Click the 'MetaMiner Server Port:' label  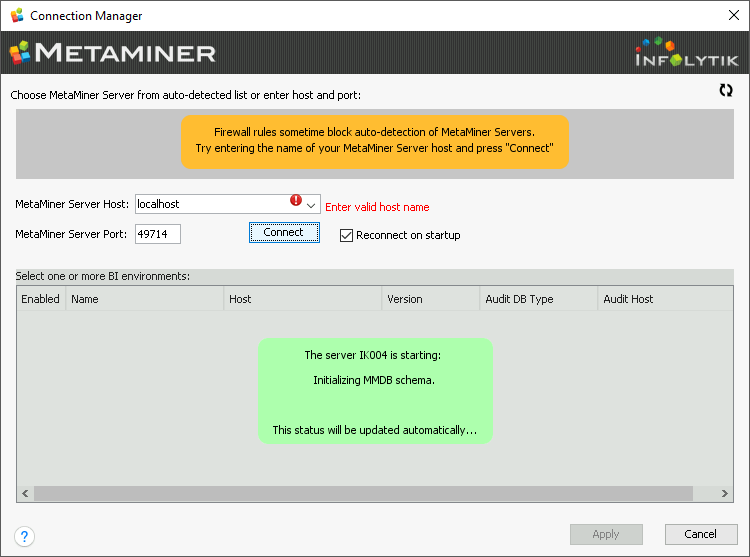[71, 234]
